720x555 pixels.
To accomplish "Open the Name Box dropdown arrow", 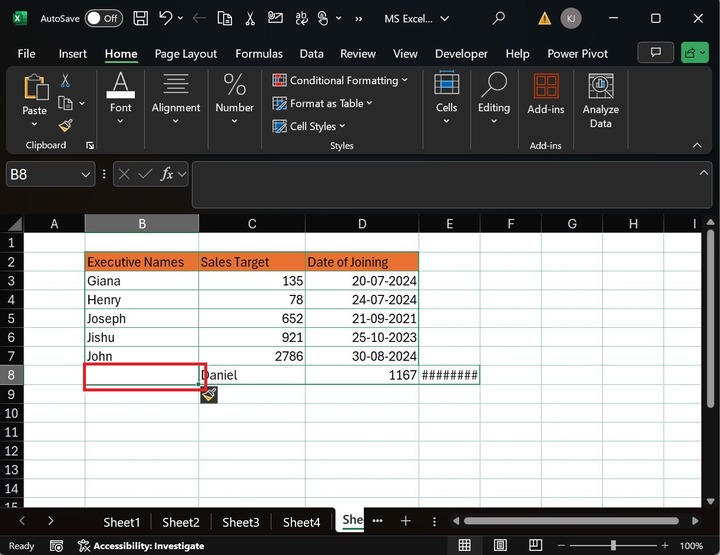I will pos(86,174).
